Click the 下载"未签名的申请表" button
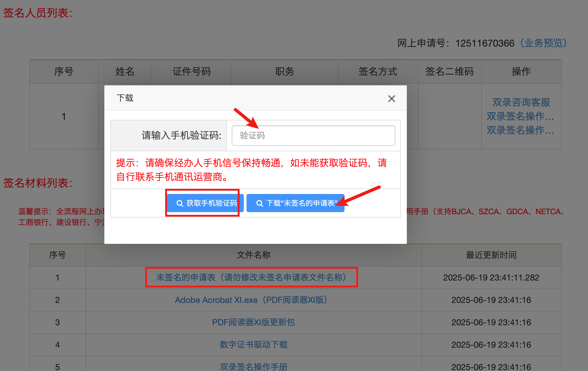 (296, 203)
